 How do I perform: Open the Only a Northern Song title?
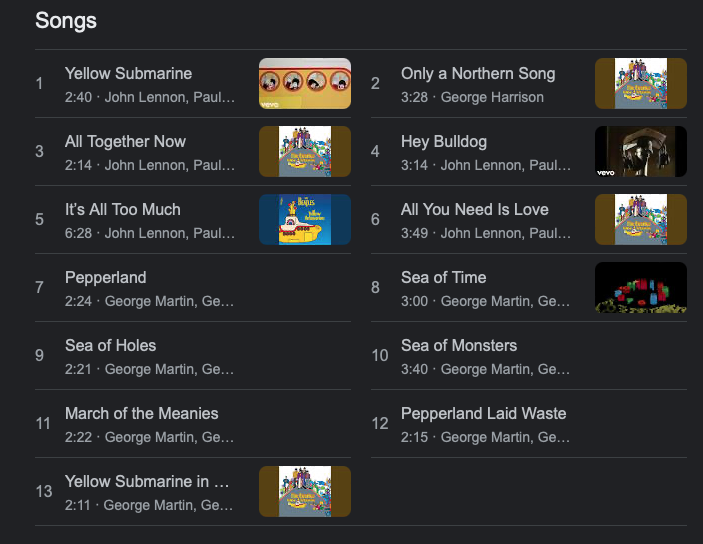pyautogui.click(x=478, y=74)
